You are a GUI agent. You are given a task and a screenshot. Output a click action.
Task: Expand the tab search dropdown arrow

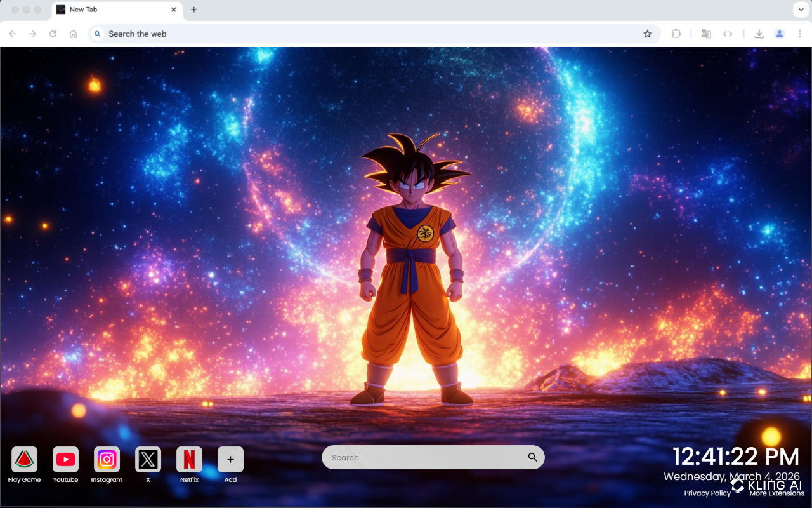coord(800,10)
